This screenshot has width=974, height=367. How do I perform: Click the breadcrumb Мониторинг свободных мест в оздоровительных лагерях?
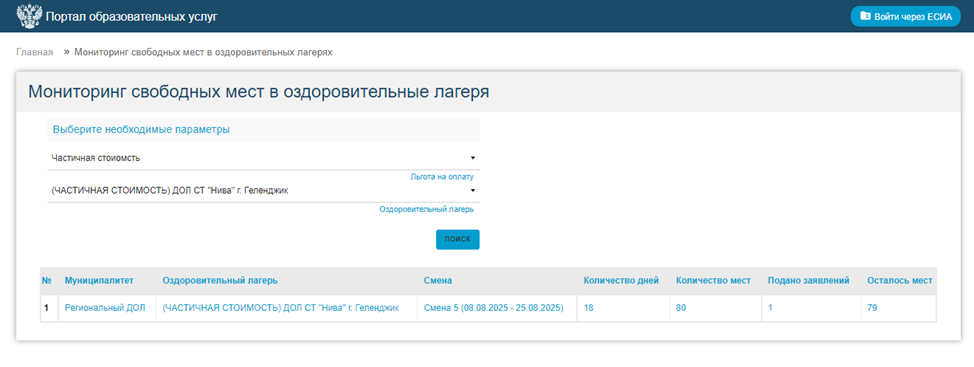pos(204,52)
